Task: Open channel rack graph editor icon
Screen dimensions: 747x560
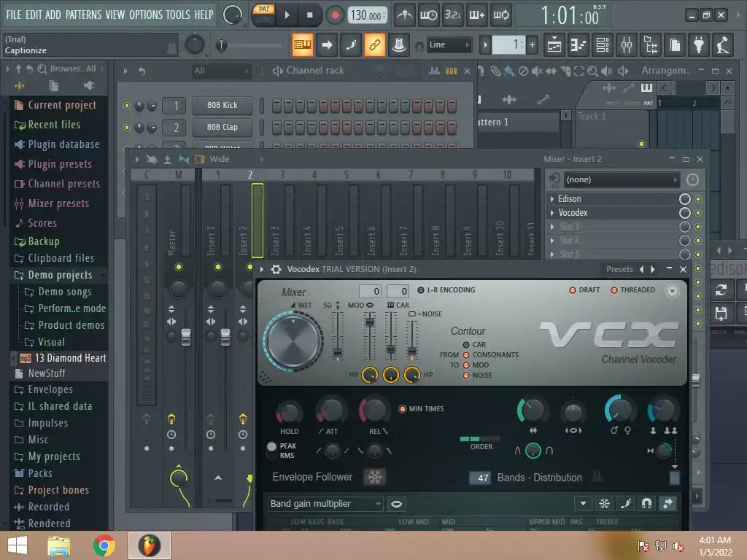Action: point(434,71)
